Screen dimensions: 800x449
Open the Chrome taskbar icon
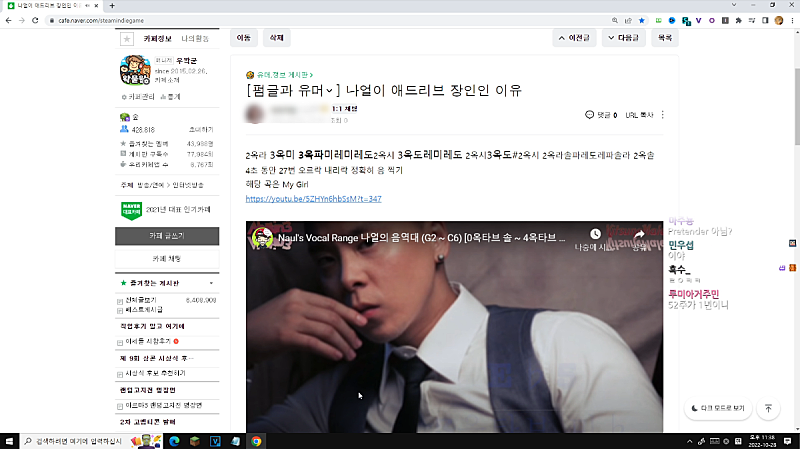[256, 441]
